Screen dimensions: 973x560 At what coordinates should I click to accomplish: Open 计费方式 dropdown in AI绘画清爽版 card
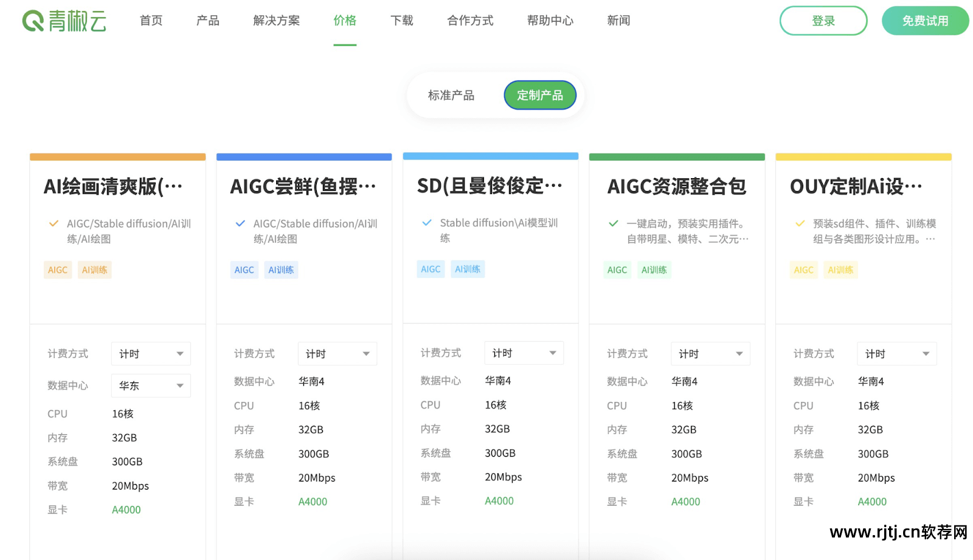[151, 354]
